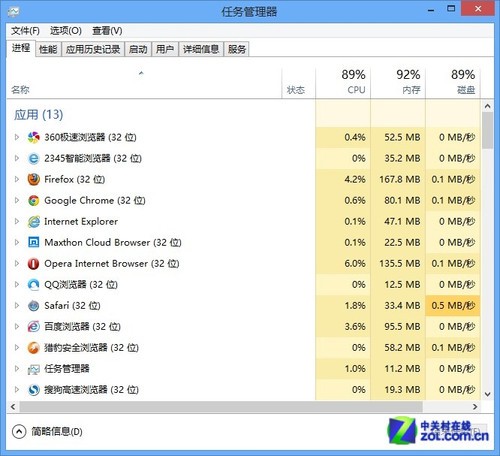Select the Firefox icon in list
The image size is (500, 456).
tap(33, 179)
